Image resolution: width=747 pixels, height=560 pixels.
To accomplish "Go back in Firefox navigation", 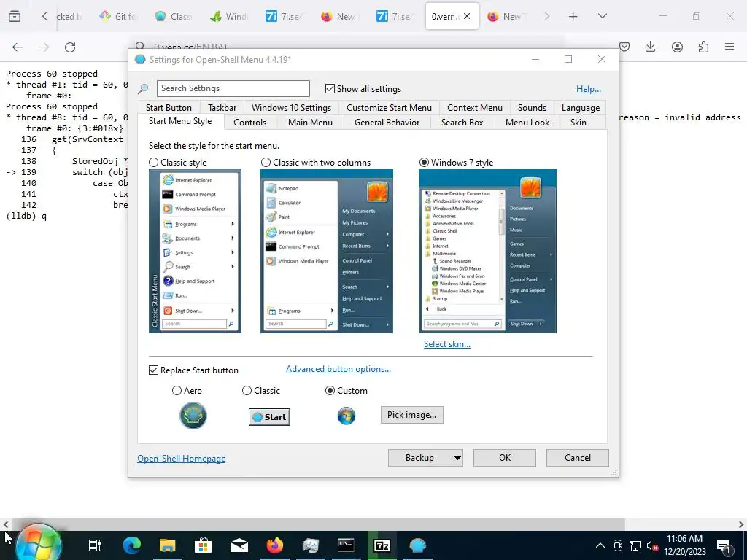I will click(x=18, y=47).
